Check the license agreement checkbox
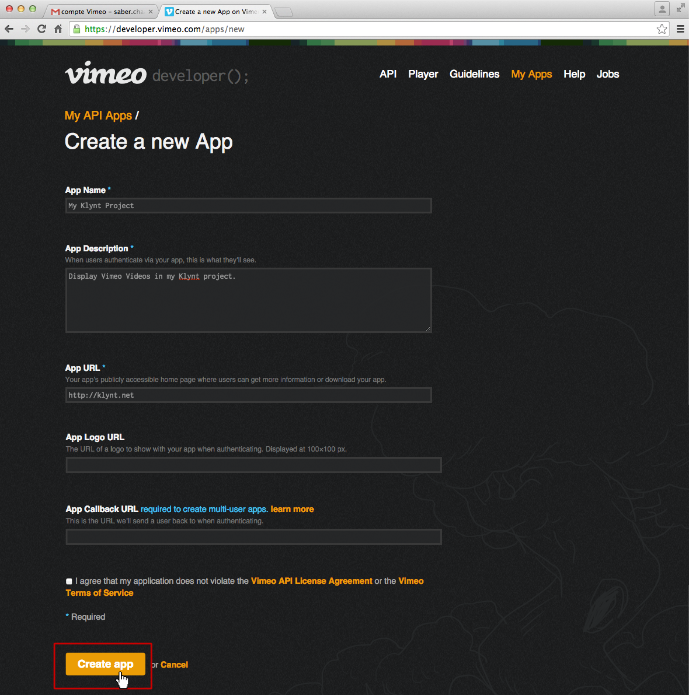The height and width of the screenshot is (695, 689). pos(69,581)
